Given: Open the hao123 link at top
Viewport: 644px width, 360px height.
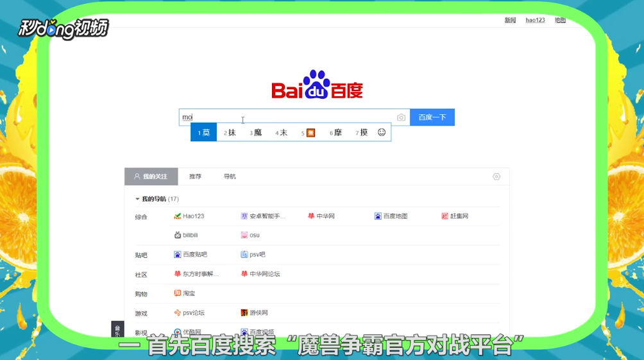Looking at the screenshot, I should 535,20.
